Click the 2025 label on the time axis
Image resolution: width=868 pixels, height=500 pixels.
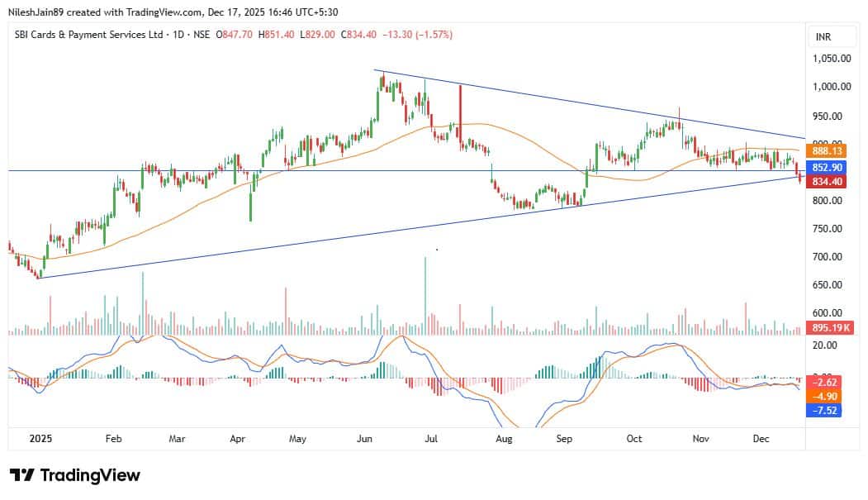pyautogui.click(x=40, y=439)
